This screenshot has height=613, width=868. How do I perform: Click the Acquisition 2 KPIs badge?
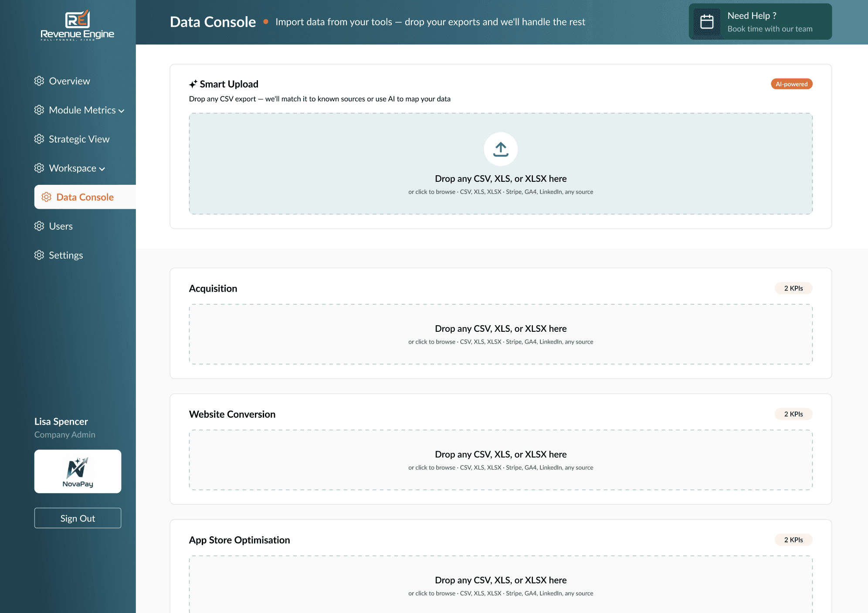coord(793,288)
